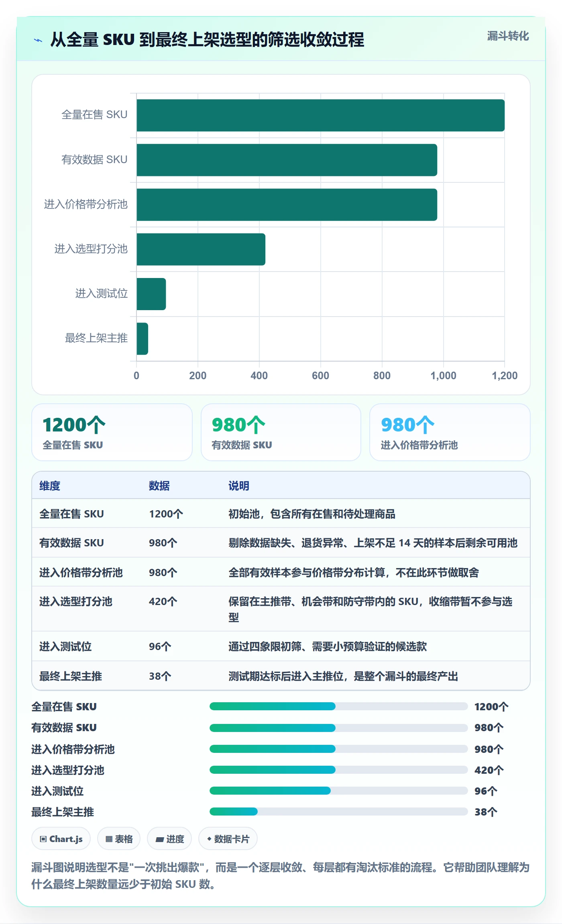Click the 说明 table column header
The width and height of the screenshot is (562, 924).
239,486
